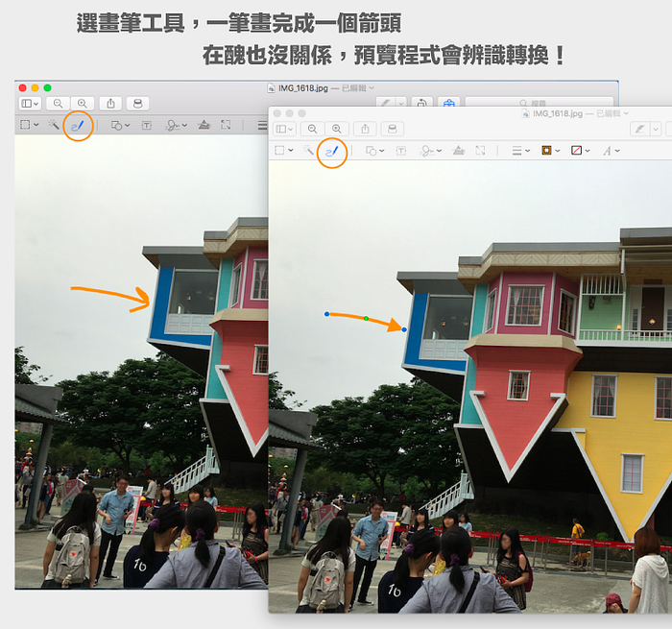This screenshot has height=629, width=672.
Task: Zoom out in the back window
Action: coord(58,104)
